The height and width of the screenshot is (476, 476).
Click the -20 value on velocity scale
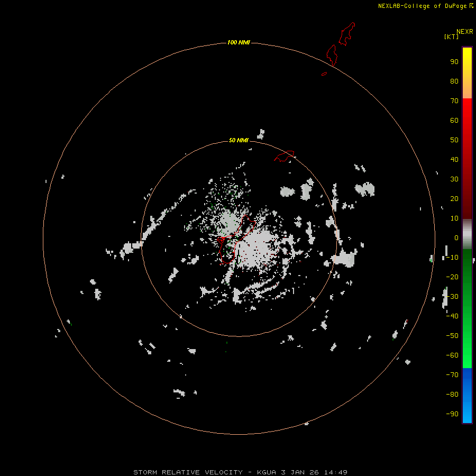coord(452,277)
